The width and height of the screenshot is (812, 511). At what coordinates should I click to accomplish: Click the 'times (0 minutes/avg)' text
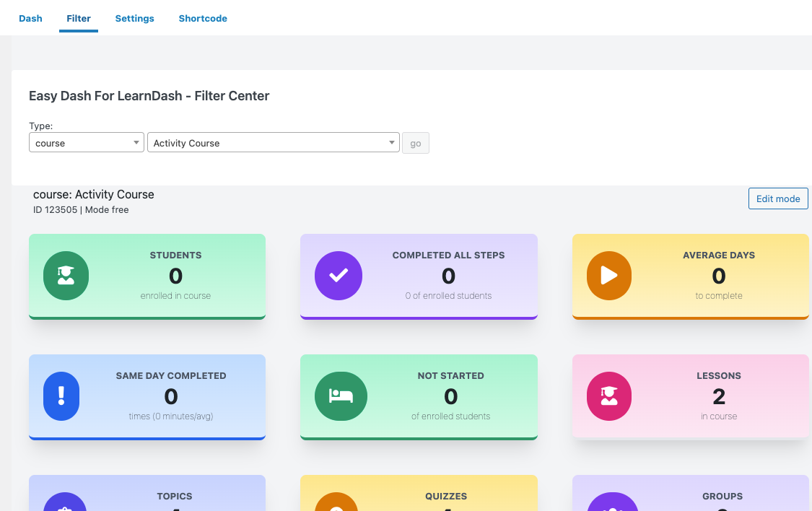tap(171, 416)
